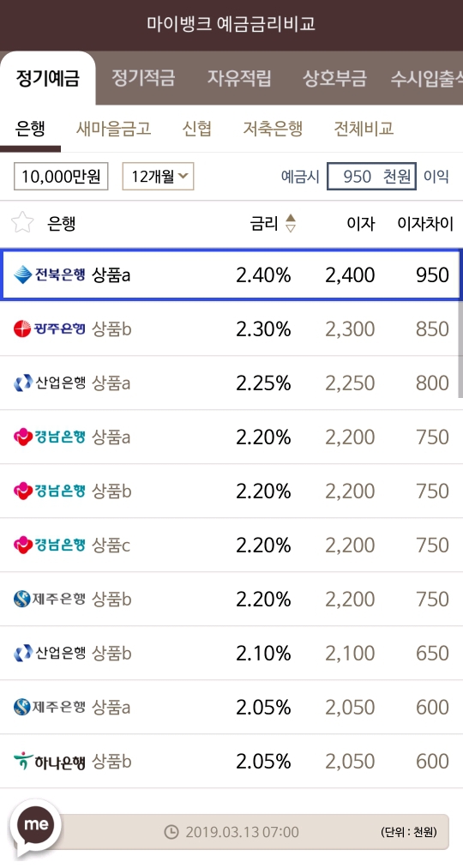Switch to the 자유적립 tab

pos(239,77)
